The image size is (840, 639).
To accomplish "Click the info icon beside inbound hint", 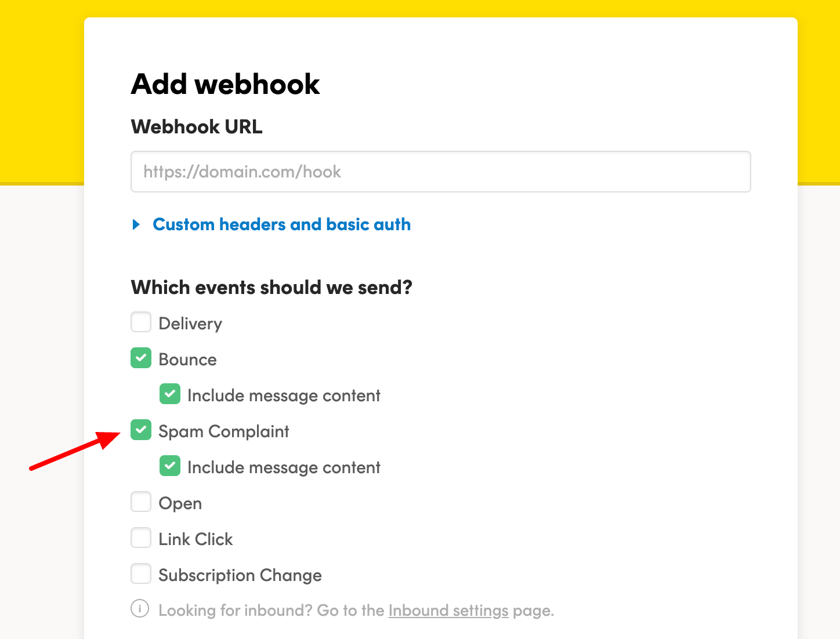I will click(140, 609).
